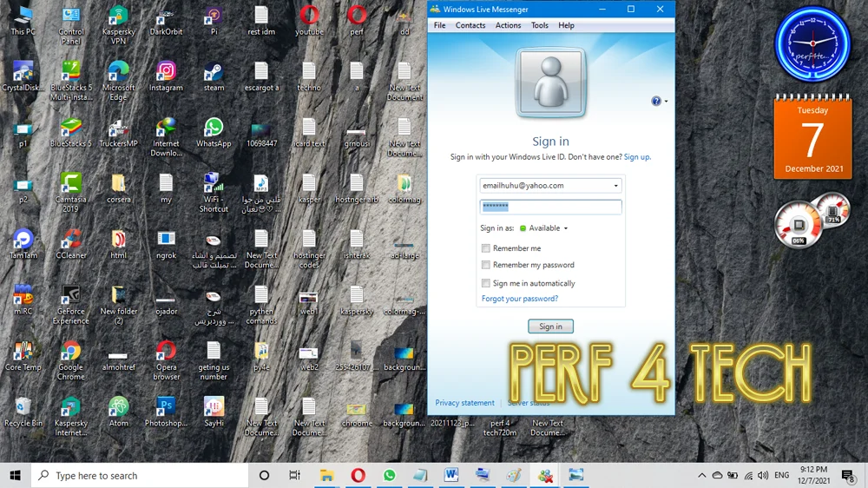Open Word from the taskbar
The image size is (868, 488).
451,475
